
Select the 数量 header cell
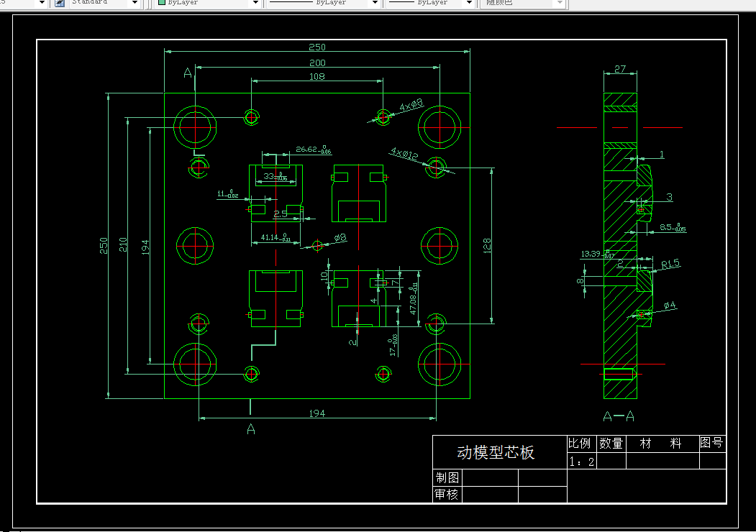coord(611,444)
